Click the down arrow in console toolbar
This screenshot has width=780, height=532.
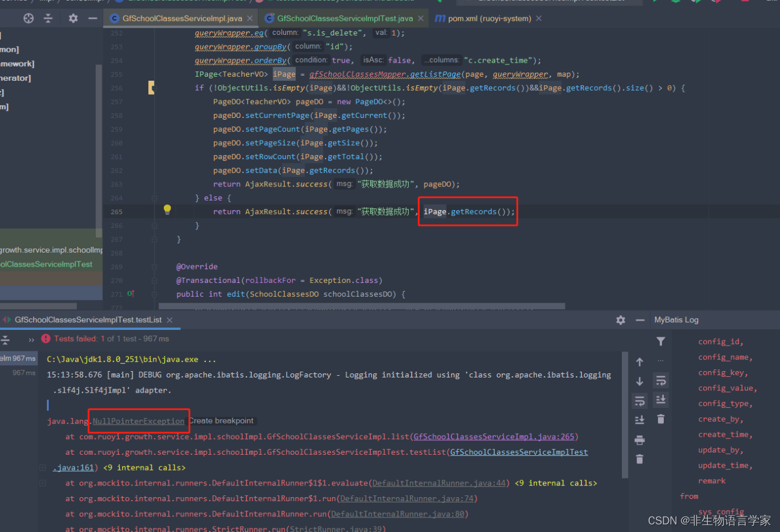640,381
